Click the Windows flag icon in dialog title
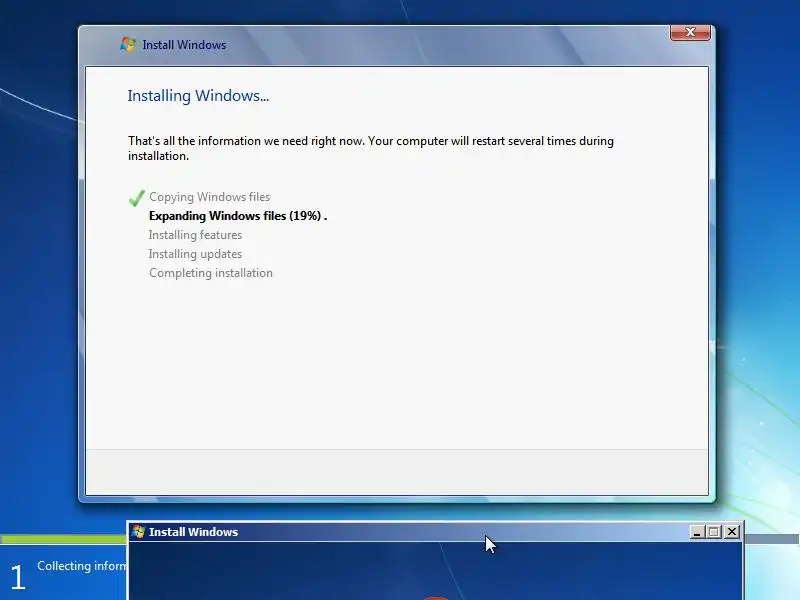Screen dimensions: 800x600 click(x=128, y=44)
